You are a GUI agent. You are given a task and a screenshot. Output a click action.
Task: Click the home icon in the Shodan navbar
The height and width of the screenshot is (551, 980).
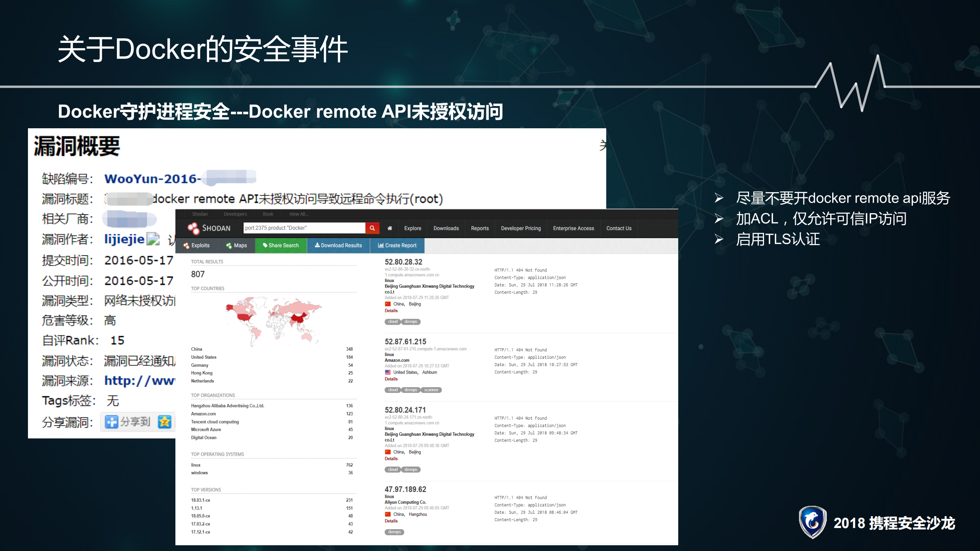389,228
